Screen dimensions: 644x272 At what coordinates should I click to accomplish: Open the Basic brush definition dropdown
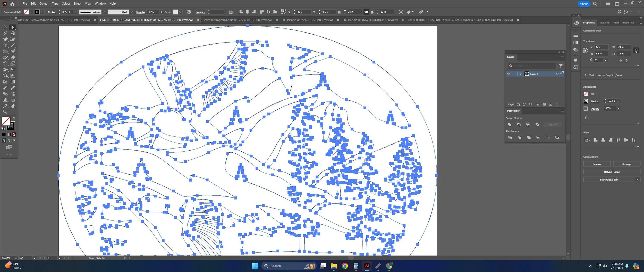132,12
